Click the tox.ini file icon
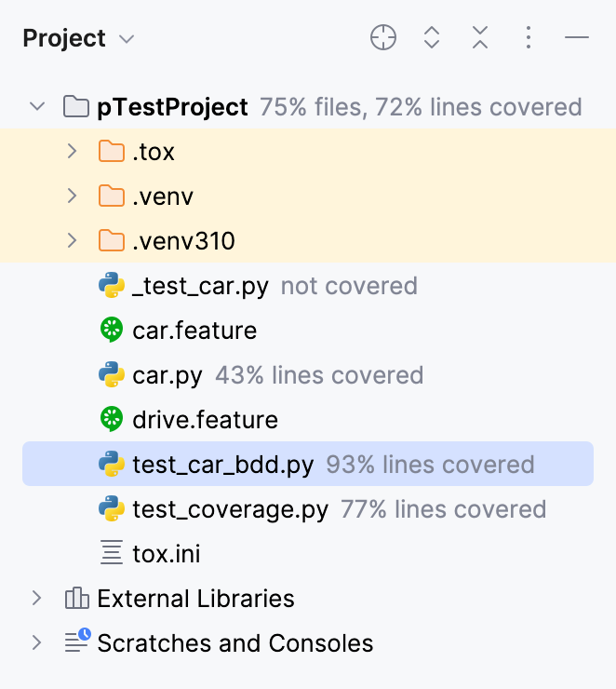 pyautogui.click(x=112, y=554)
